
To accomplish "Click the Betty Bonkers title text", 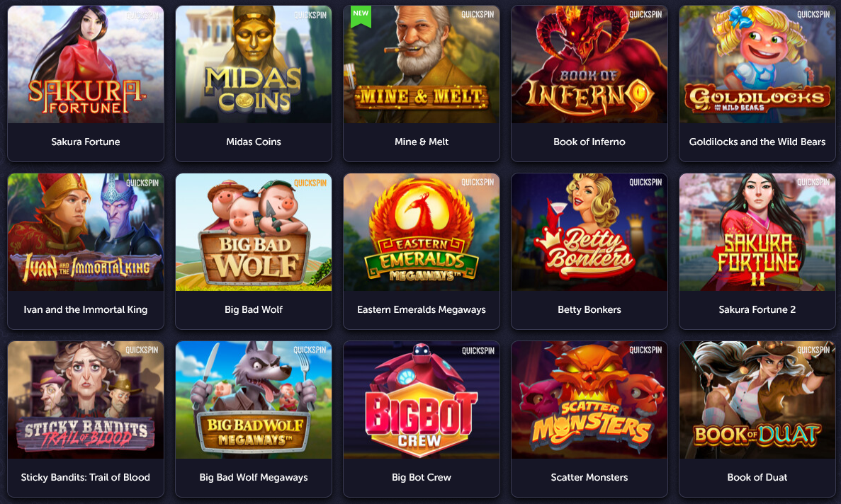I will 589,309.
